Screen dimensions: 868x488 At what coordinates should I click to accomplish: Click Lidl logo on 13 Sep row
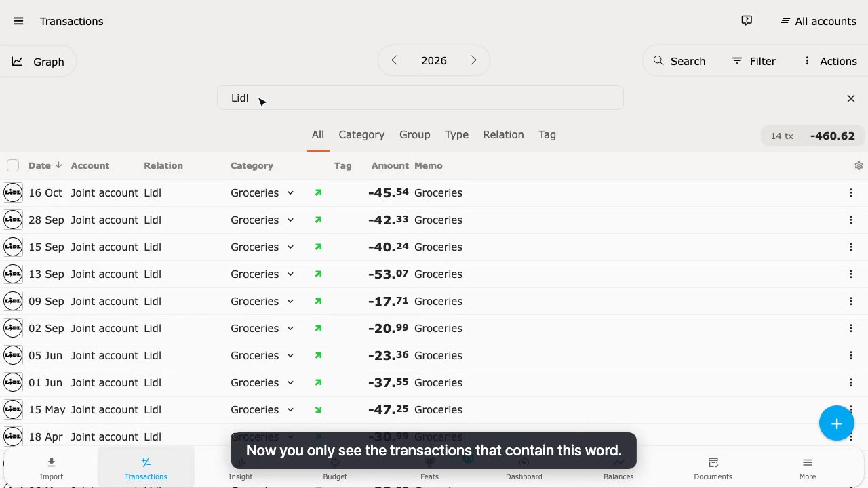tap(13, 274)
